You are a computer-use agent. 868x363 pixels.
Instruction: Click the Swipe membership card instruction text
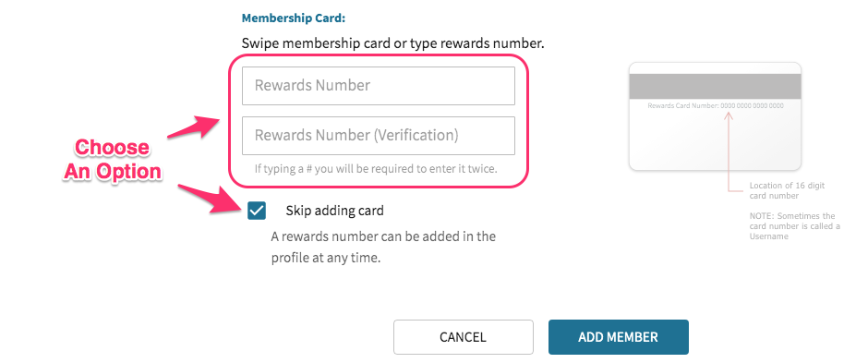[x=393, y=43]
